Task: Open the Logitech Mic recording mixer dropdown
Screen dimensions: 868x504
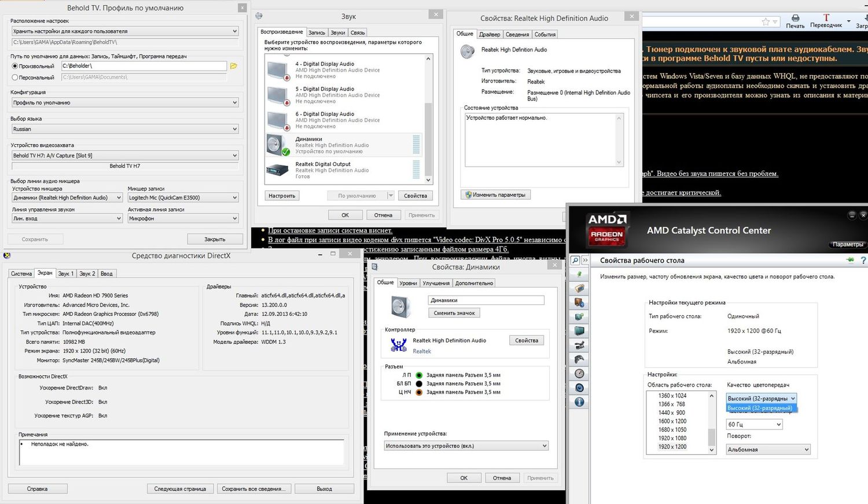Action: click(183, 198)
